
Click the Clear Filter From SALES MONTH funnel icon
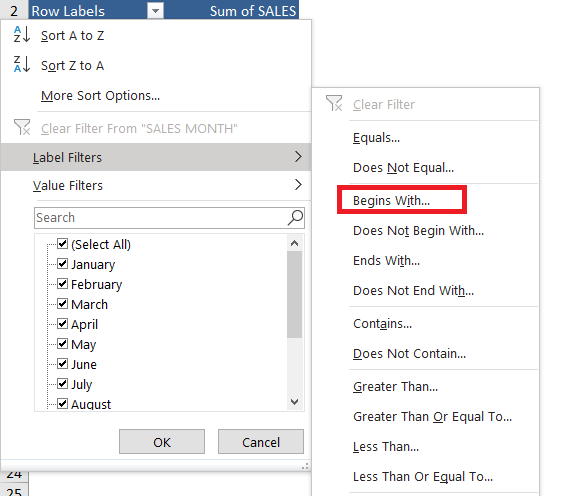click(22, 128)
